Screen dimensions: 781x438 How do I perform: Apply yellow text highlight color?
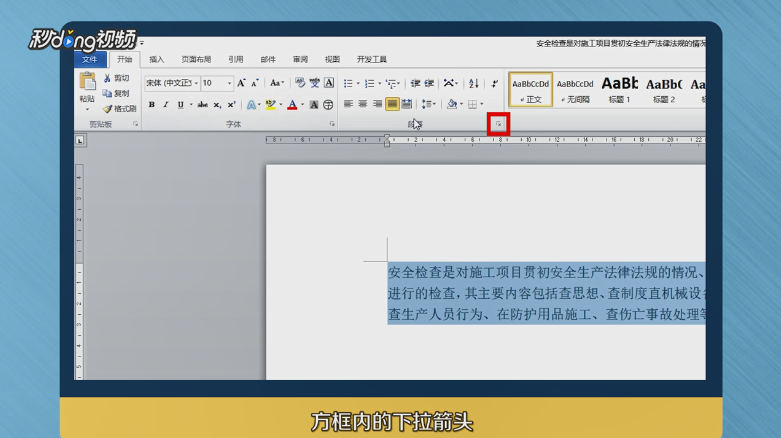270,105
